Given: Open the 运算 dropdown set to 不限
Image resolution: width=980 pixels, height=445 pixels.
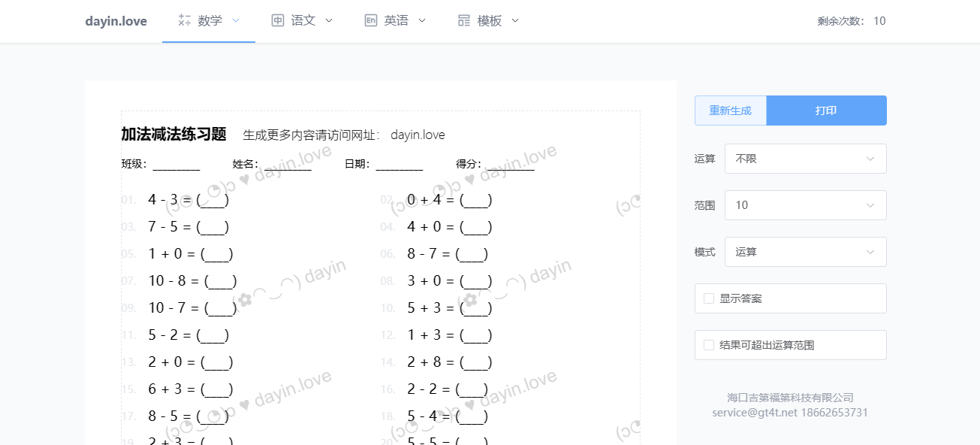Looking at the screenshot, I should [x=805, y=159].
